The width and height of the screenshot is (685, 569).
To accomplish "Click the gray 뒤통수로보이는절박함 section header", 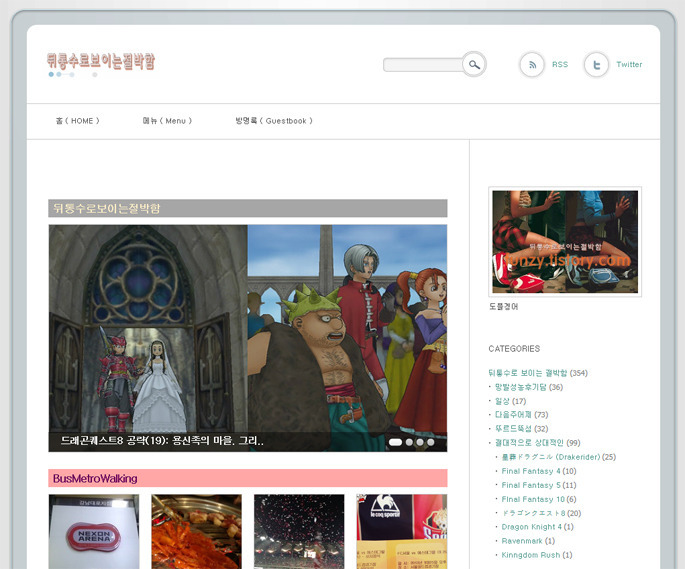I will [248, 208].
